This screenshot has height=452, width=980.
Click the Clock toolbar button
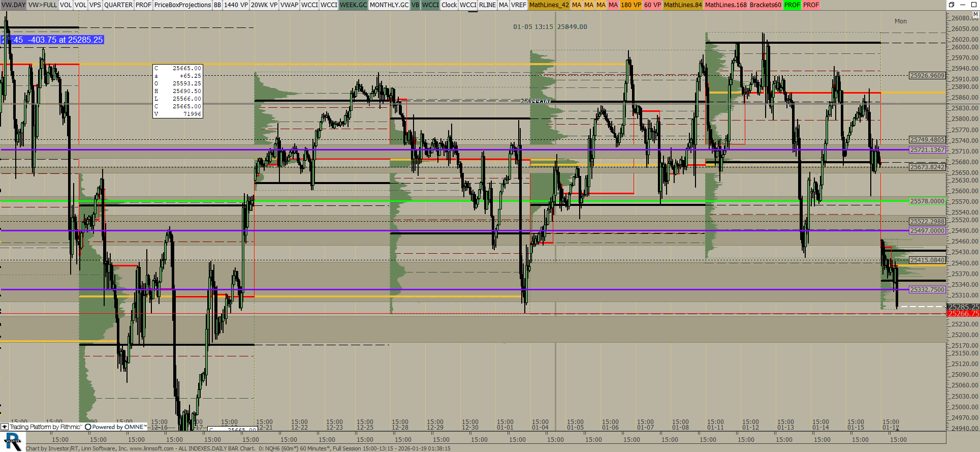pos(449,5)
